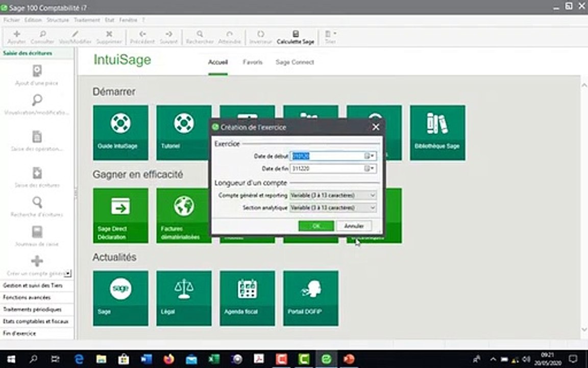Close the Création de l'exercice dialog
The width and height of the screenshot is (588, 368).
click(376, 127)
